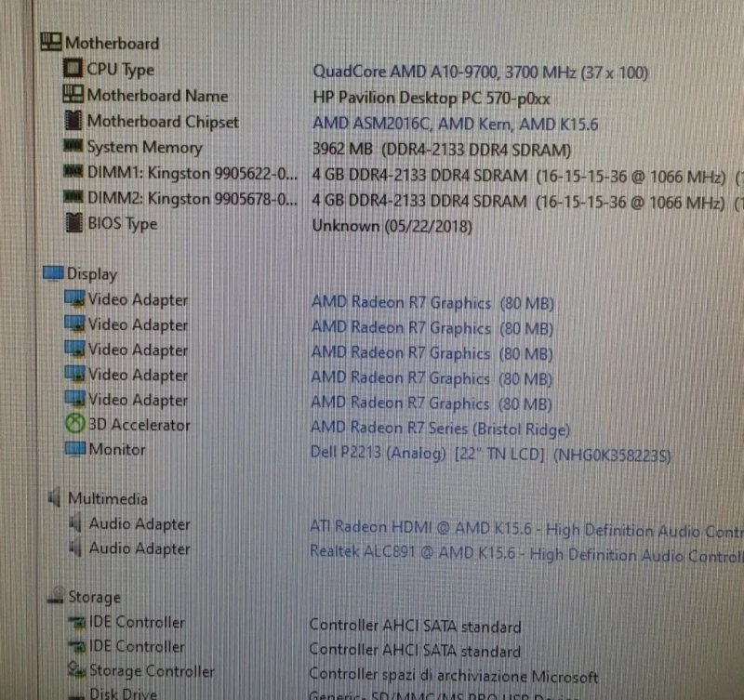The height and width of the screenshot is (700, 744).
Task: Click the CPU Type field label
Action: click(121, 70)
